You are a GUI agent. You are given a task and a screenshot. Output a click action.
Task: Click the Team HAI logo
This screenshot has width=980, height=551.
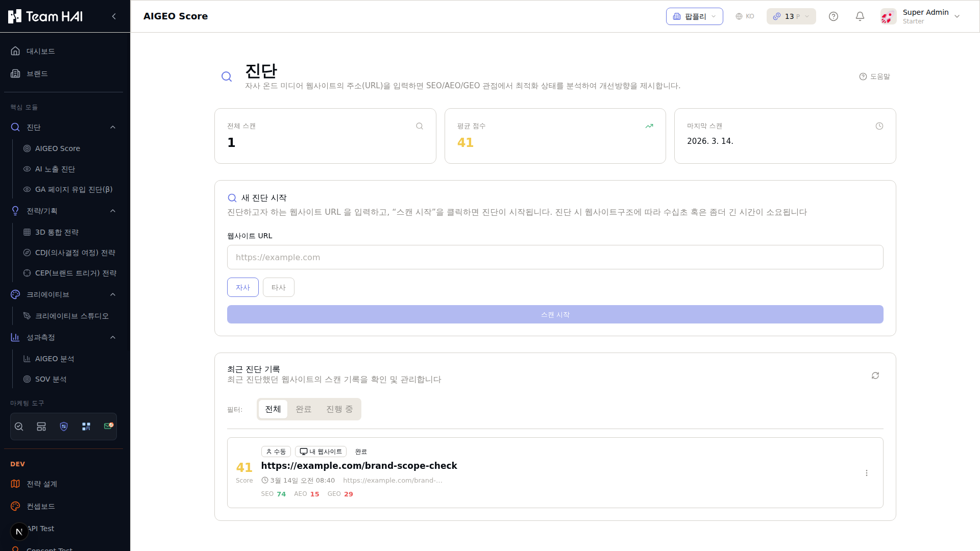pos(45,16)
